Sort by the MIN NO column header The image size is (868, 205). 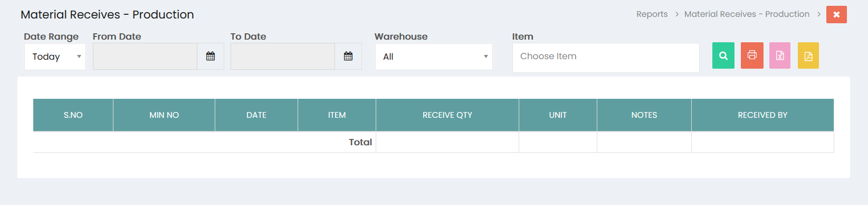[164, 115]
